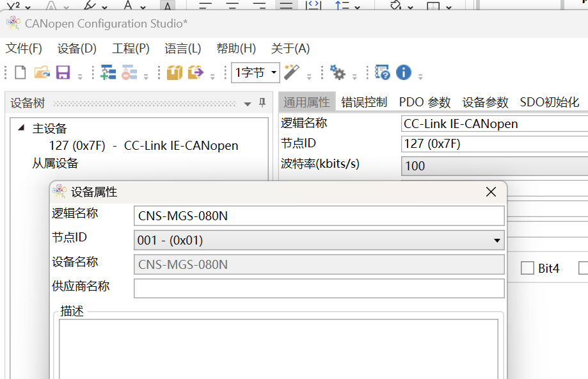Open toolbar overflow arrow after the export icon
Viewport: 588px width, 379px height.
(212, 77)
